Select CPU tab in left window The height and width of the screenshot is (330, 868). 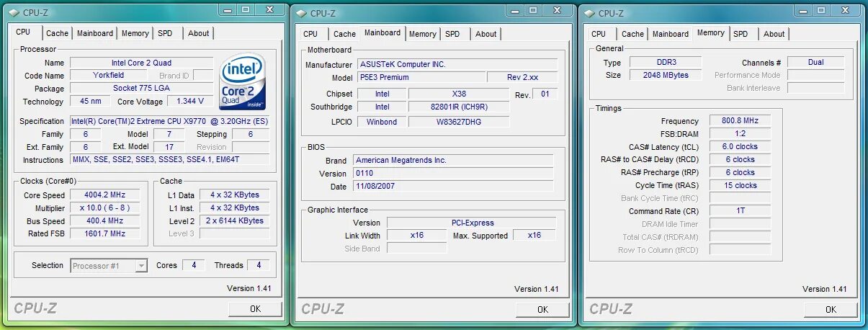tap(23, 32)
